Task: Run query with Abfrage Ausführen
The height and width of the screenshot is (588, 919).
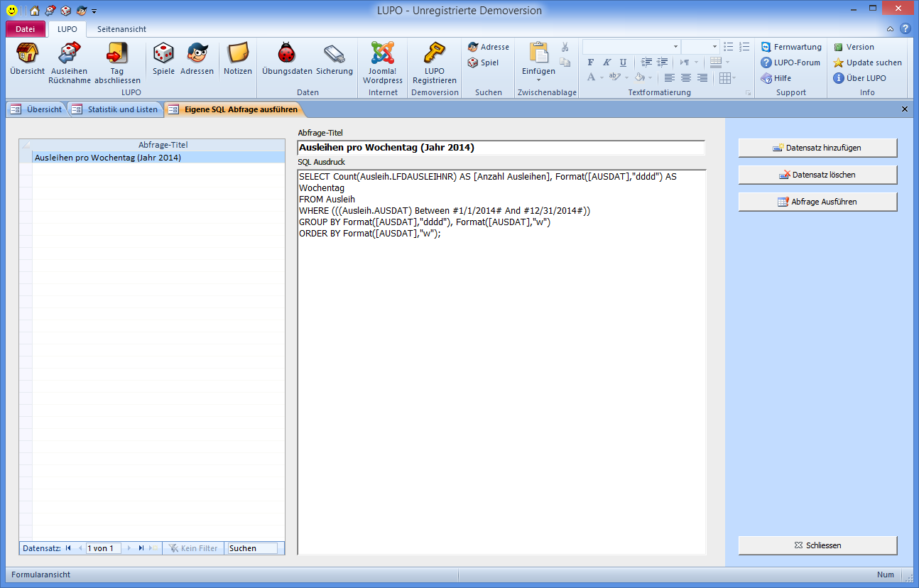Action: pos(817,202)
